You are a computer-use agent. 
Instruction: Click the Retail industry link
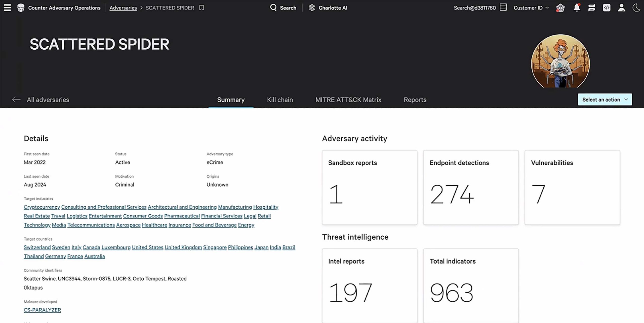pyautogui.click(x=264, y=216)
